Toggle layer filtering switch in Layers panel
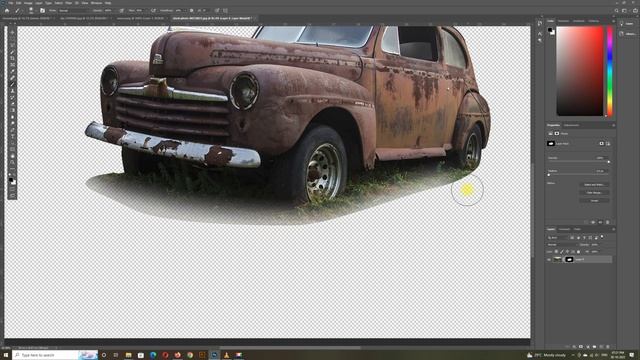Screen dimensions: 640x360 click(602, 237)
